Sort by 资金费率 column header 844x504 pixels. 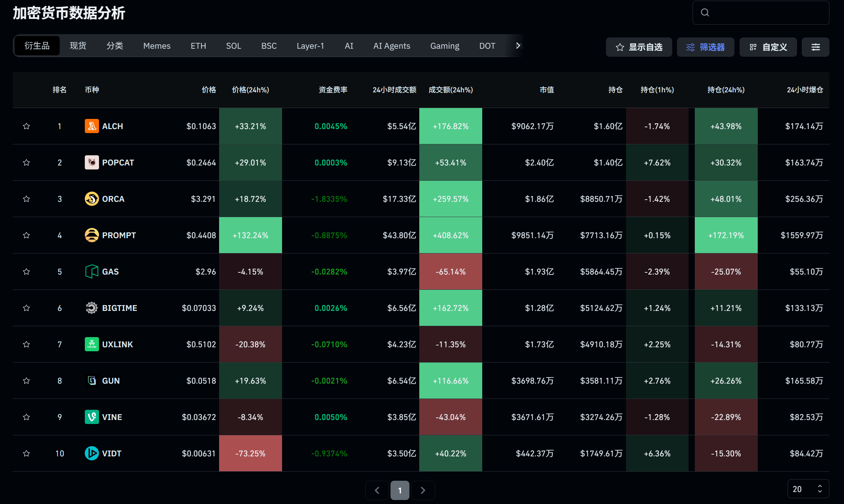tap(333, 90)
